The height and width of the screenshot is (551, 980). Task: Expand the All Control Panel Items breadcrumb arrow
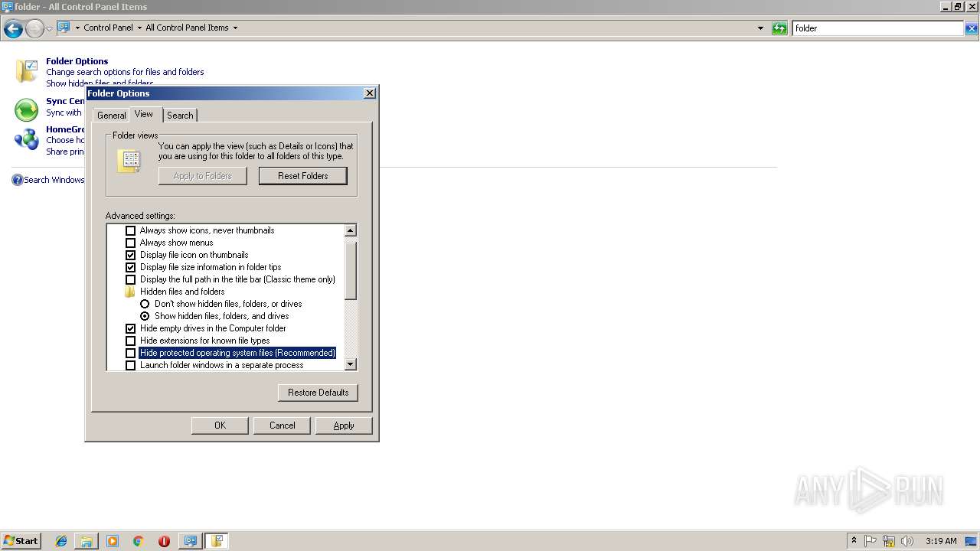pyautogui.click(x=235, y=28)
